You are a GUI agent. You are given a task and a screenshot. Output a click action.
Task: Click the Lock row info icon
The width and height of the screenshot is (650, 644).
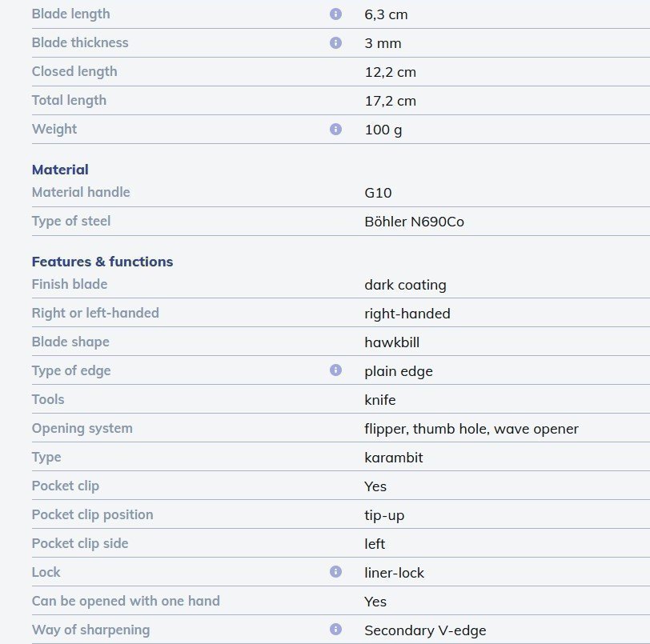(x=335, y=572)
